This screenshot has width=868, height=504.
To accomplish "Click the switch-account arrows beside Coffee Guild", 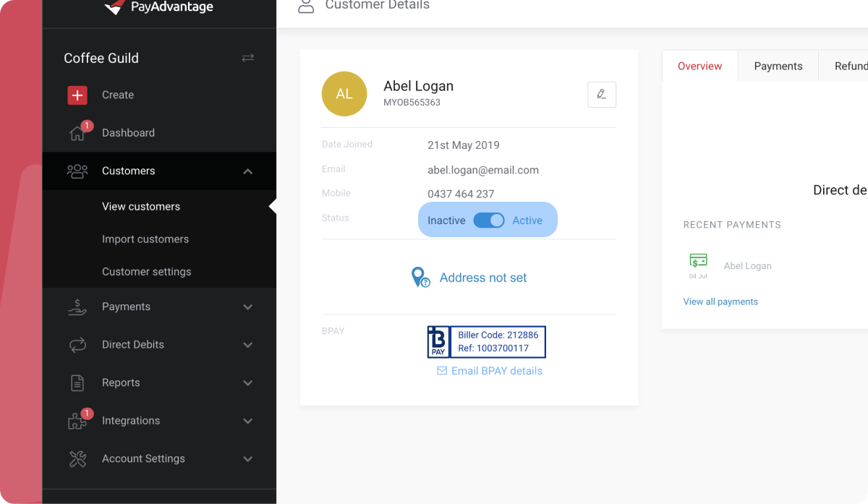I will point(248,58).
